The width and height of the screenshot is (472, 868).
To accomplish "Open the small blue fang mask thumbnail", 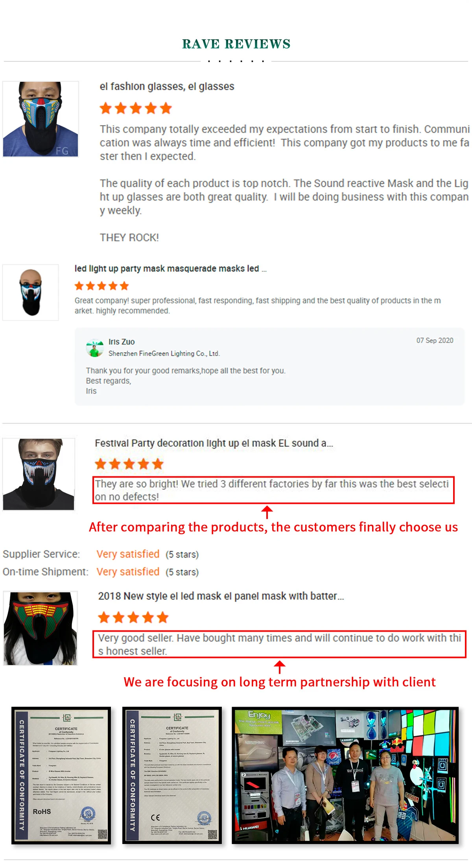I will (x=31, y=292).
